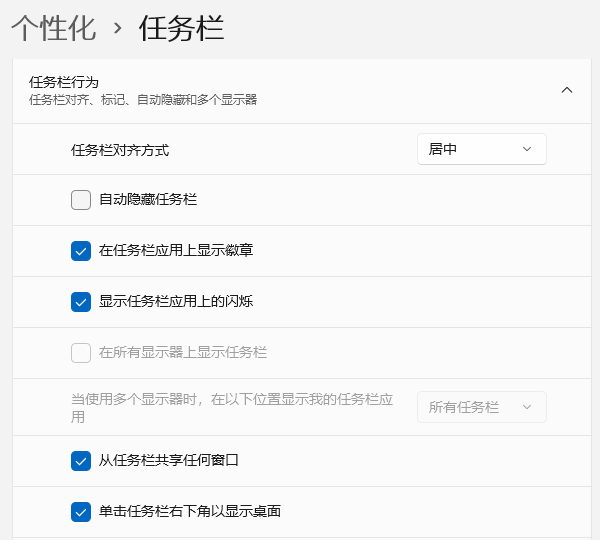The image size is (600, 540).
Task: Open the 所有任务栏 dropdown
Action: pyautogui.click(x=481, y=407)
